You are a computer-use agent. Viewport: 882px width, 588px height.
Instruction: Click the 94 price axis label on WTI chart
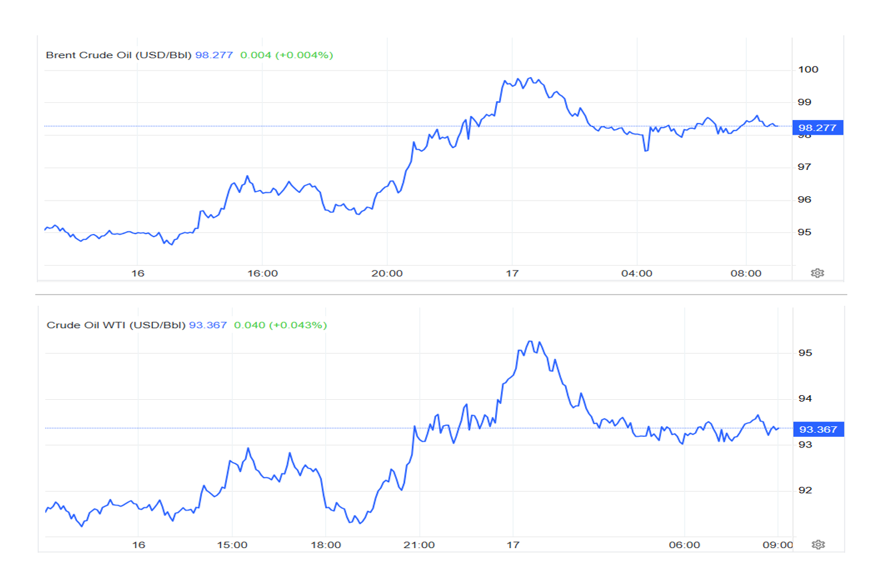pos(805,399)
